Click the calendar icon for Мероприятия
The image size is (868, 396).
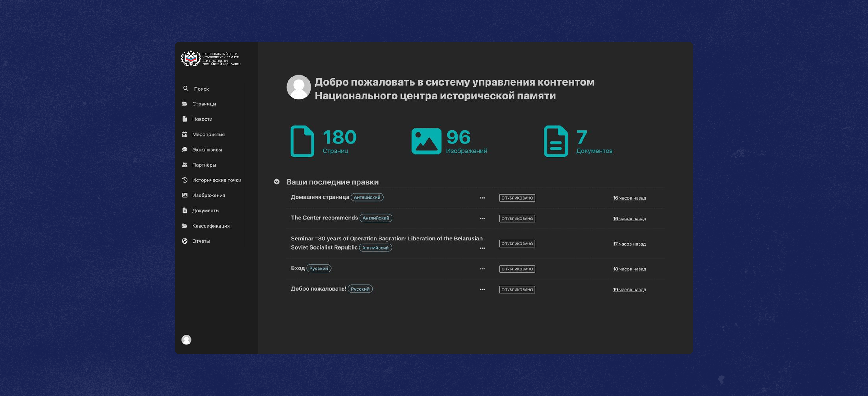[x=185, y=134]
